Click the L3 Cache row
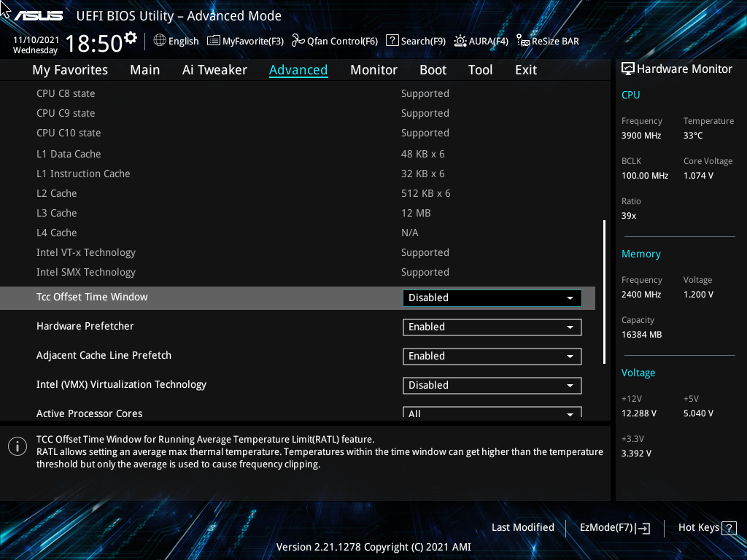Viewport: 747px width, 560px height. [x=298, y=213]
